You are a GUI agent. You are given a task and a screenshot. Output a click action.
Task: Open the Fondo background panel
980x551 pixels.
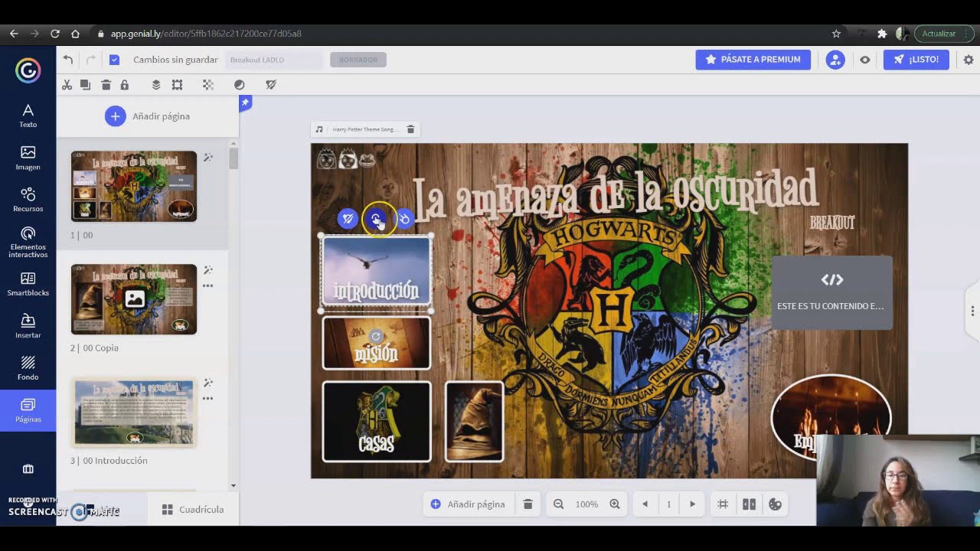28,368
